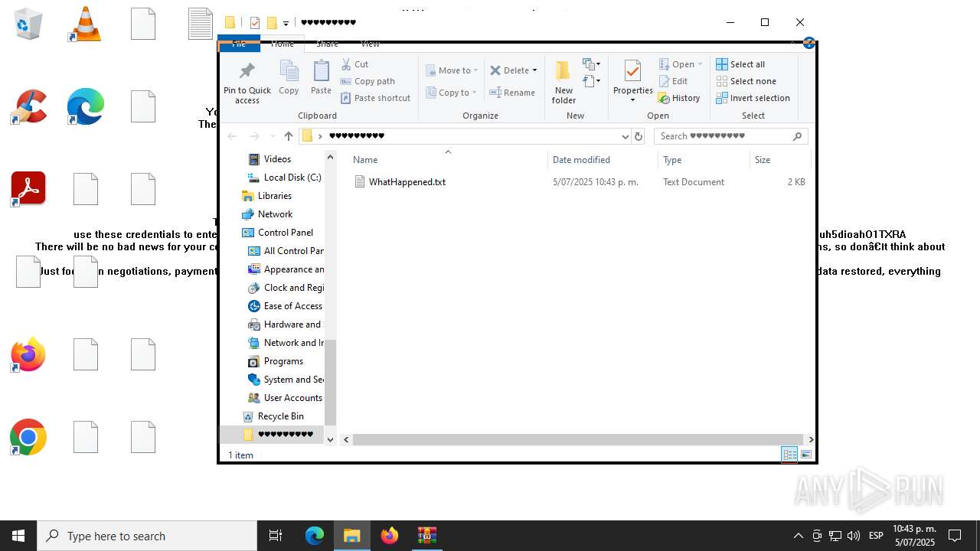
Task: Click the Adobe Acrobat desktop icon
Action: point(28,189)
